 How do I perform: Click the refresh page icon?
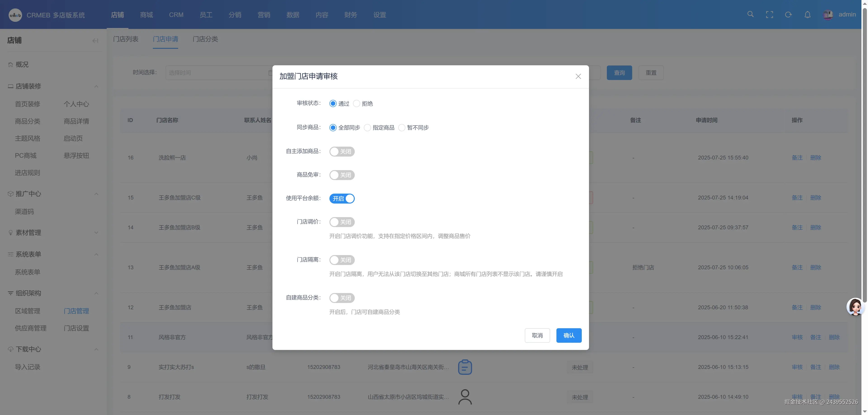[x=788, y=14]
